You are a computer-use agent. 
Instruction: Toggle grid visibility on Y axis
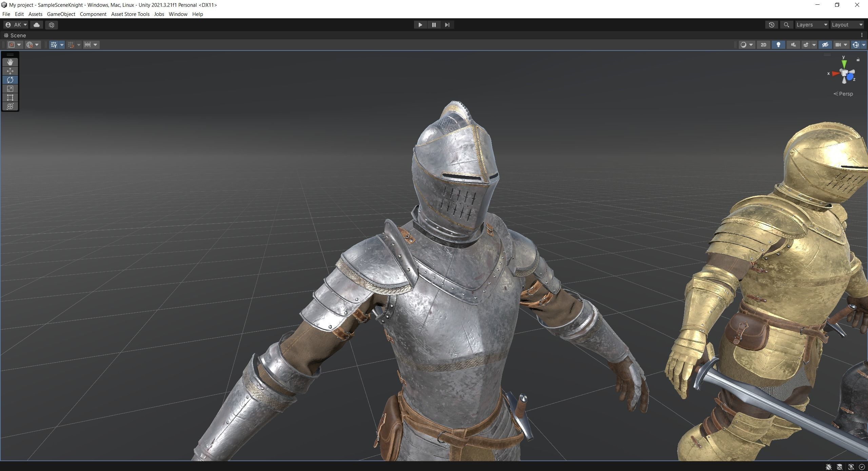(54, 45)
